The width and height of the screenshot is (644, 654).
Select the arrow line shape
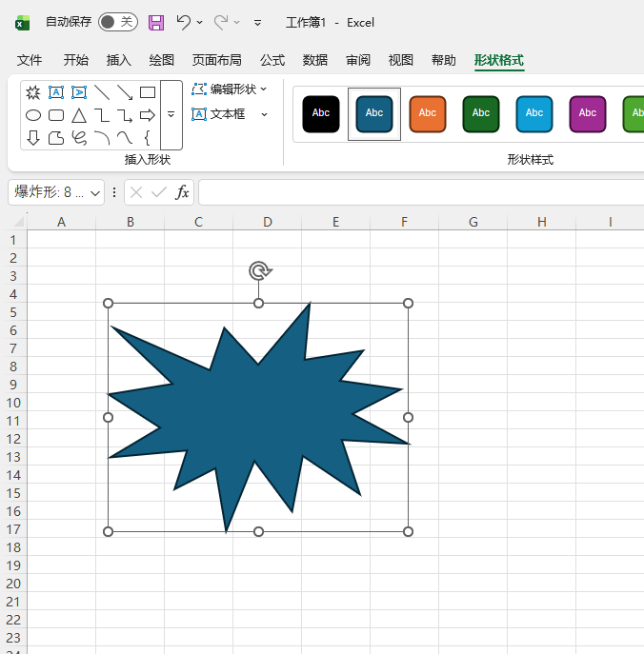pyautogui.click(x=125, y=92)
